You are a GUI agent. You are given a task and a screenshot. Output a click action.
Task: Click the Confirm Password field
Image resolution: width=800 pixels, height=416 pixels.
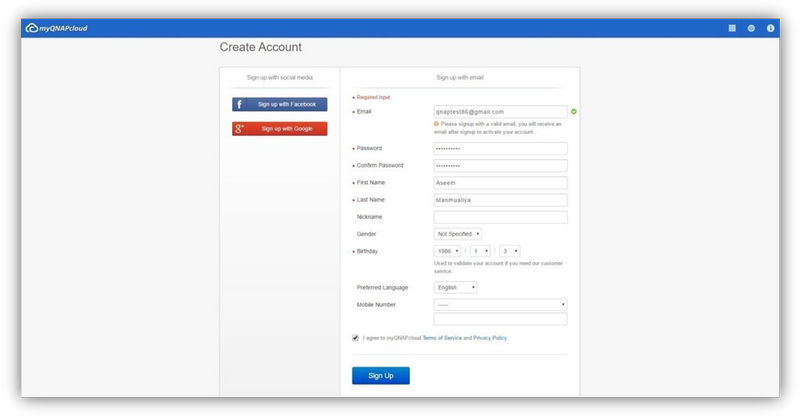pyautogui.click(x=500, y=165)
